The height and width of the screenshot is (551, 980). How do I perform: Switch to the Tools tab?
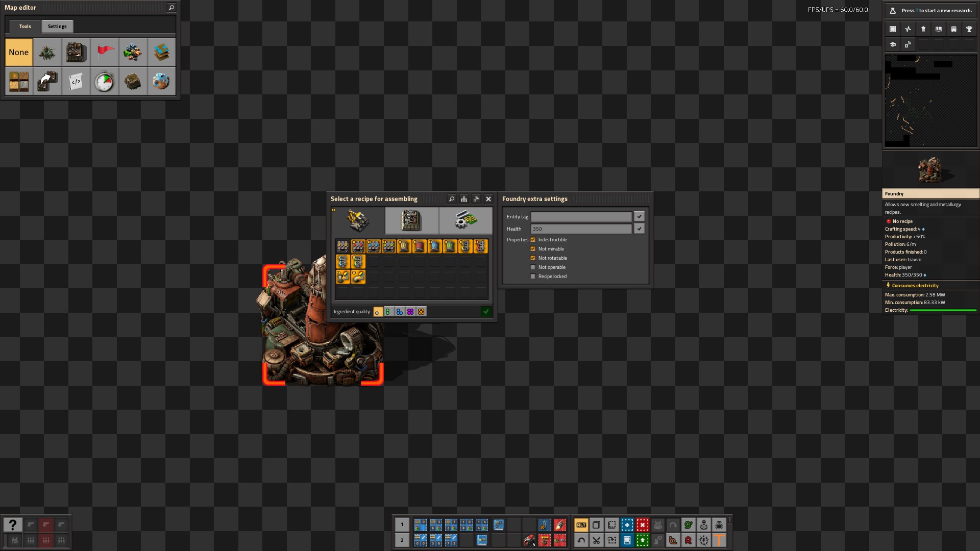(25, 27)
